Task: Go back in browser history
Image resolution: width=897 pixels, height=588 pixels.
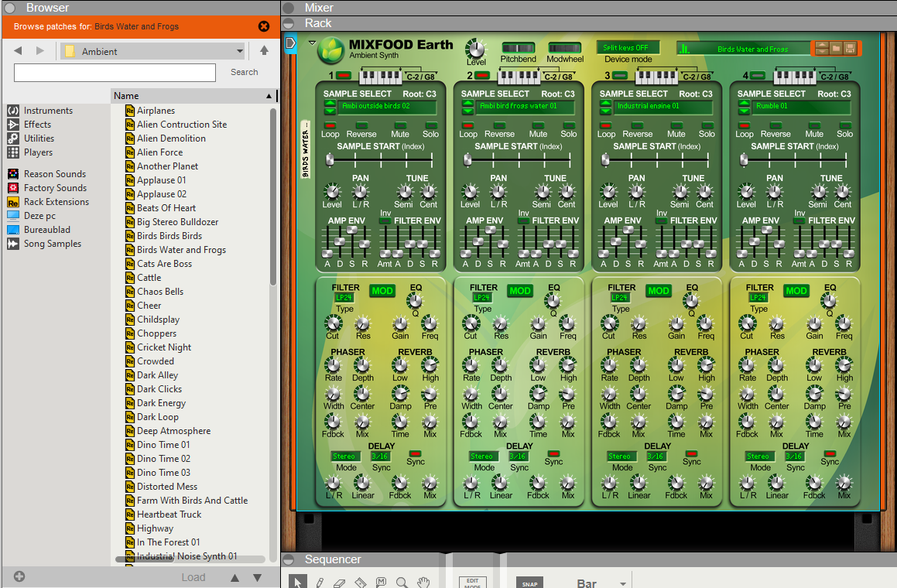Action: 18,51
